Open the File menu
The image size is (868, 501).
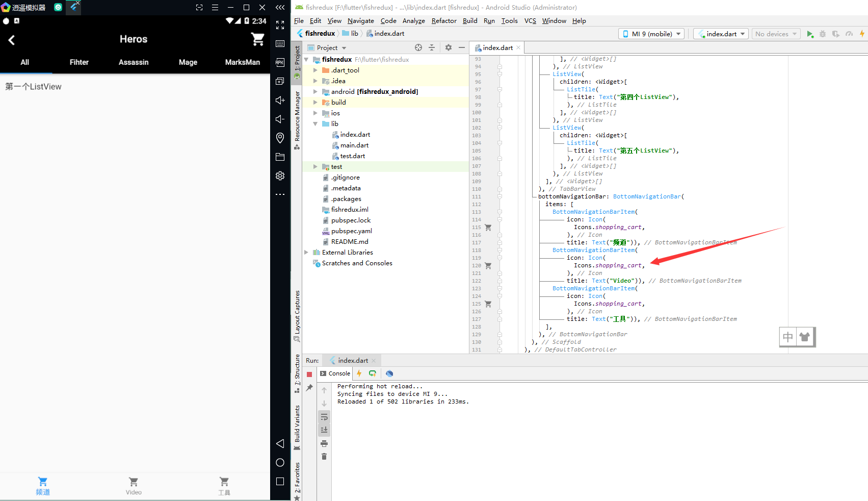pyautogui.click(x=299, y=21)
